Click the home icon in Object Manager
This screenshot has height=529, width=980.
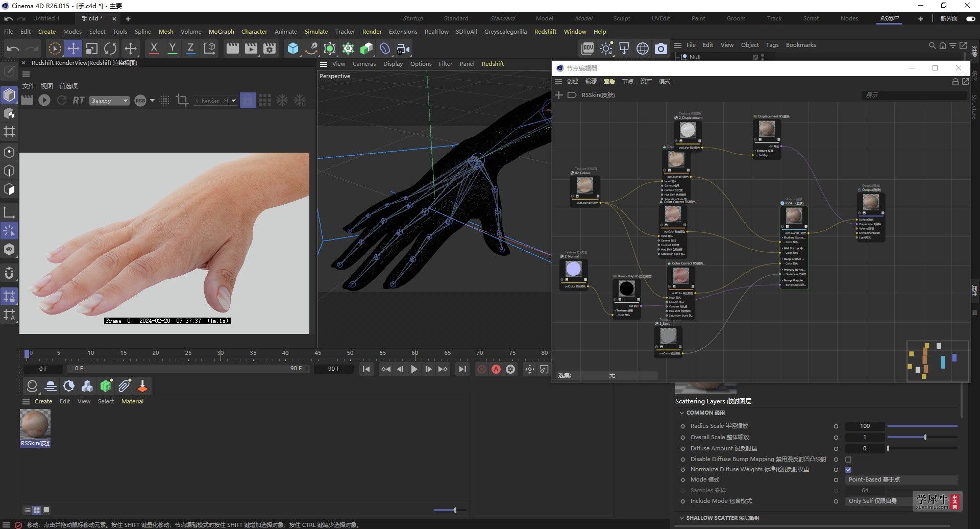[x=942, y=45]
